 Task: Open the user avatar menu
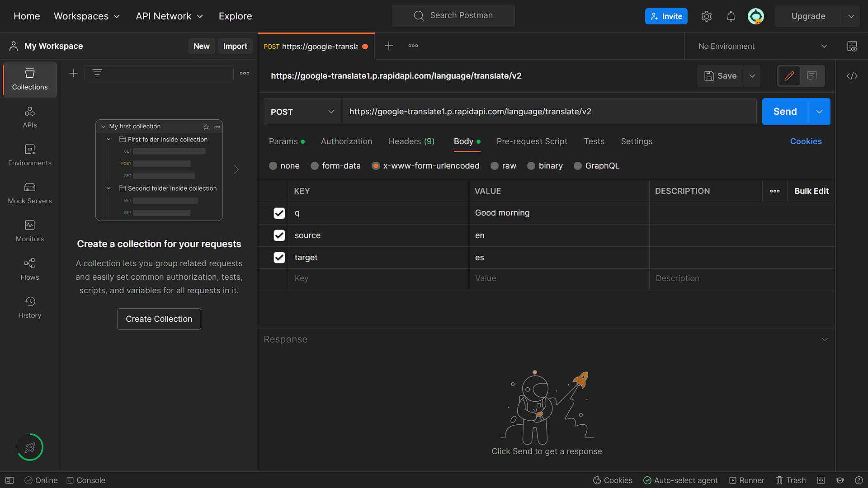[x=756, y=16]
